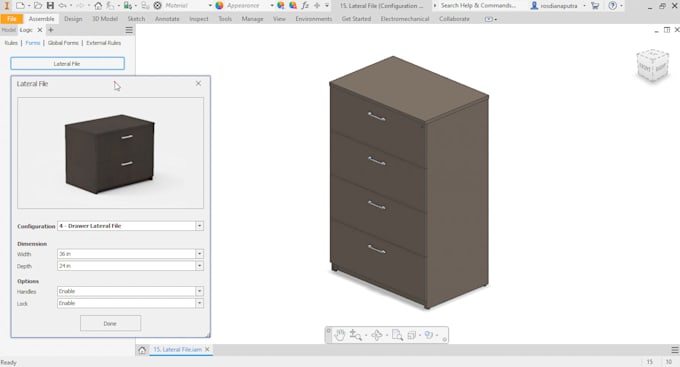
Task: Open the File menu
Action: [x=12, y=19]
